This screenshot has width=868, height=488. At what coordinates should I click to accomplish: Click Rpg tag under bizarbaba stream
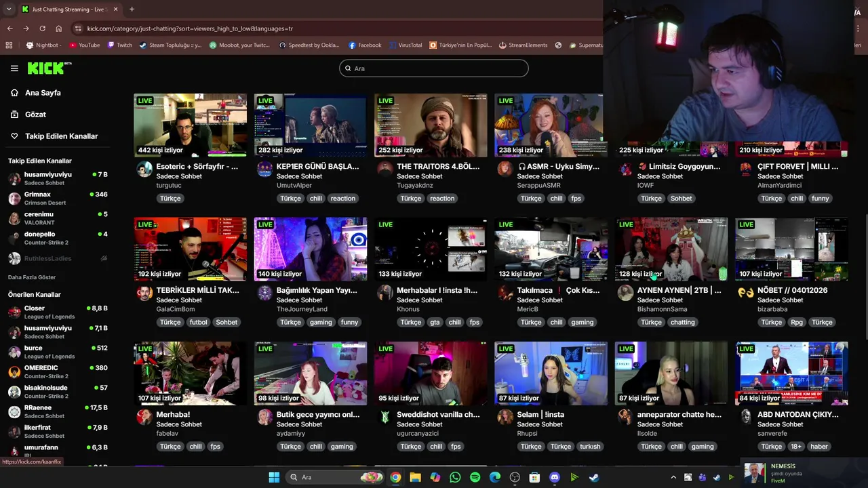796,323
